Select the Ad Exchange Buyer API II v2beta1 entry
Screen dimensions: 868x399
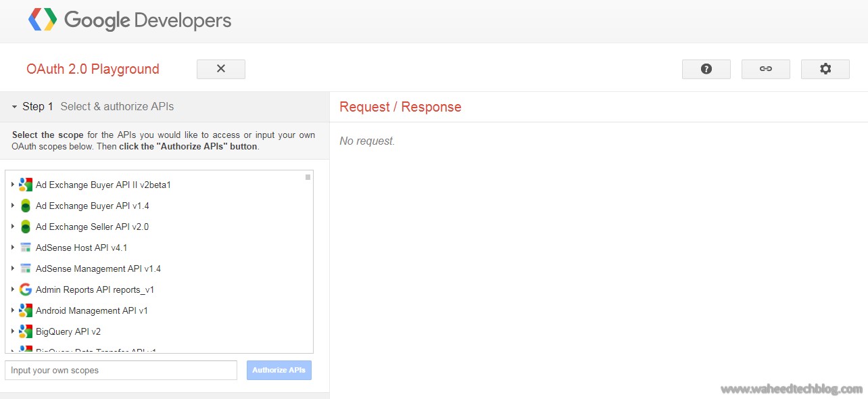103,185
